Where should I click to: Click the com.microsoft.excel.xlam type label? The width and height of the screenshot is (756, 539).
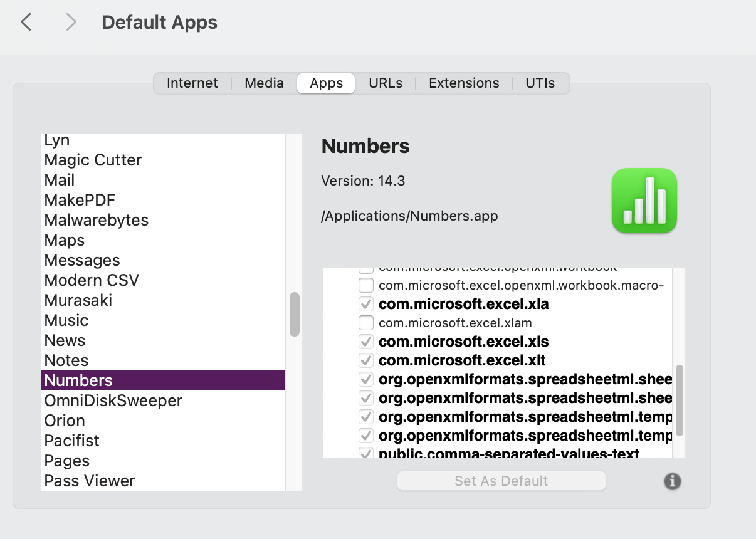tap(455, 323)
